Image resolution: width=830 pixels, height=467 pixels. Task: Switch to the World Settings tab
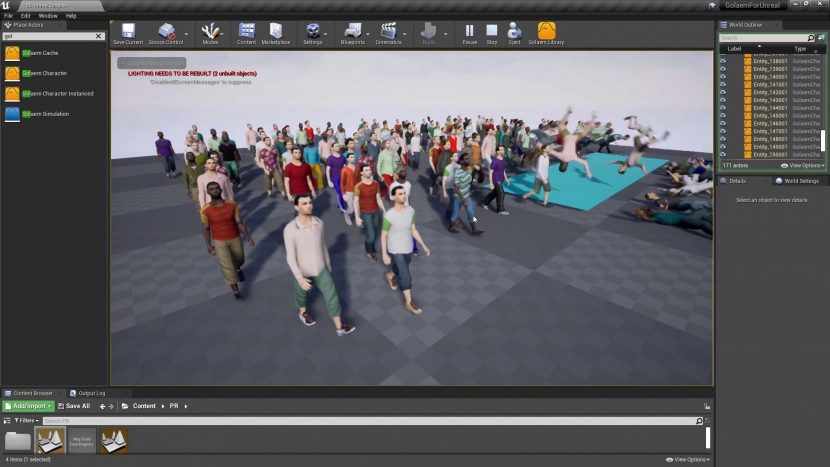click(797, 181)
